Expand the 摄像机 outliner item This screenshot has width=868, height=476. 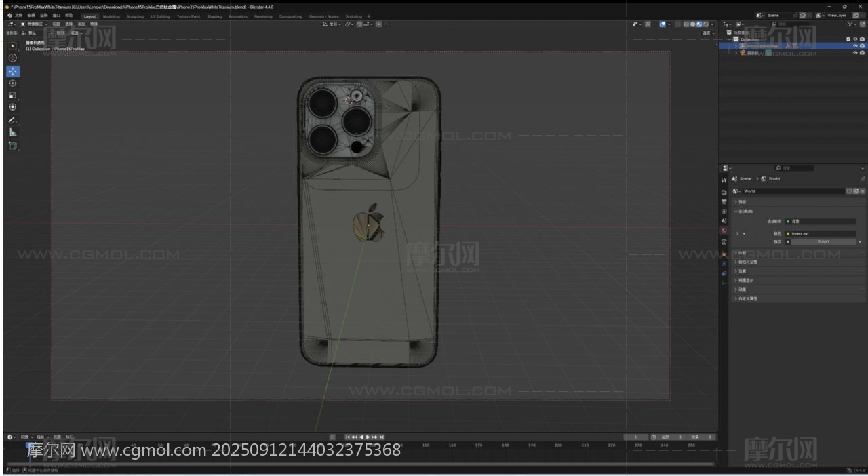click(736, 52)
